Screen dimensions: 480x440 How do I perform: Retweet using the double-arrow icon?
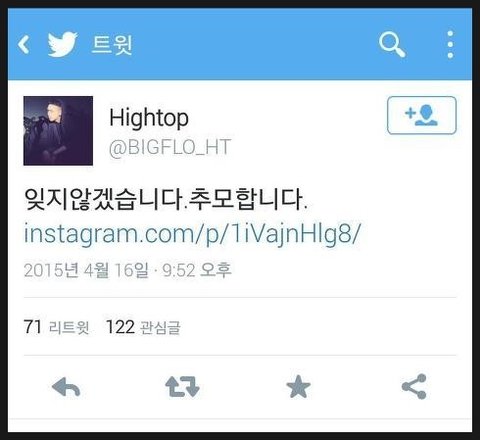coord(182,387)
